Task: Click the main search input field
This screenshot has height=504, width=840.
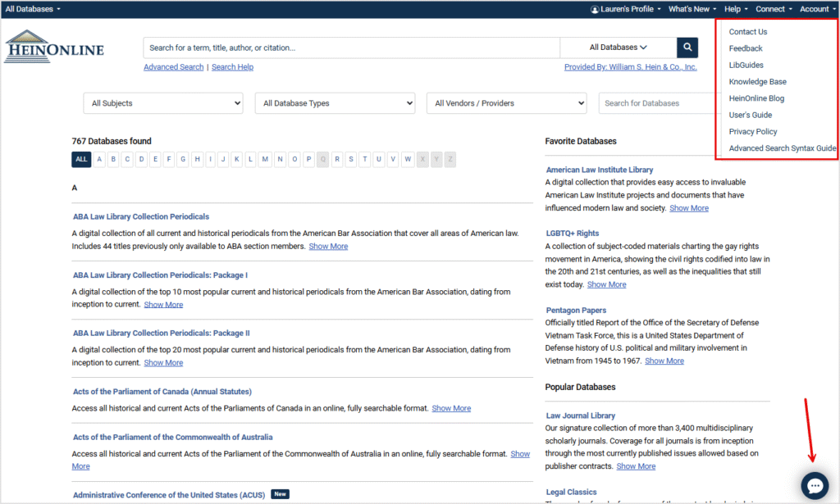Action: point(351,48)
